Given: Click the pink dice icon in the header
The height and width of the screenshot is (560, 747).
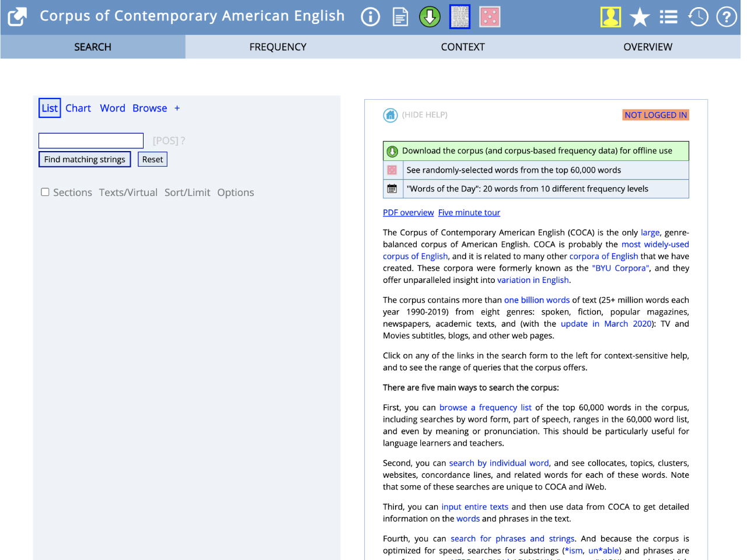Looking at the screenshot, I should click(x=490, y=17).
